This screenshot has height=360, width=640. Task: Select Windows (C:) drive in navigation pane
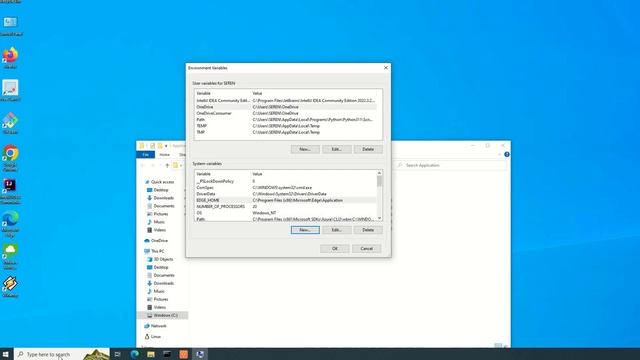(x=162, y=315)
